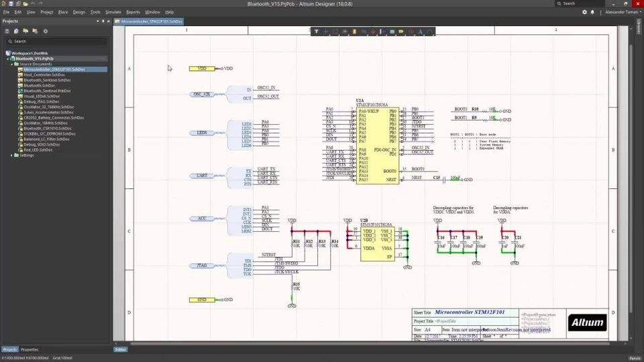Open the notifications bell icon

tap(592, 12)
